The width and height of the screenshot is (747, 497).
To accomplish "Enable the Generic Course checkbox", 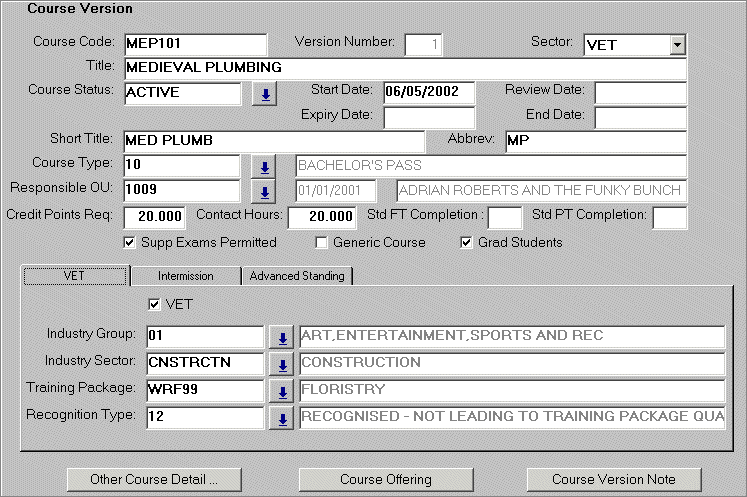I will pyautogui.click(x=321, y=242).
